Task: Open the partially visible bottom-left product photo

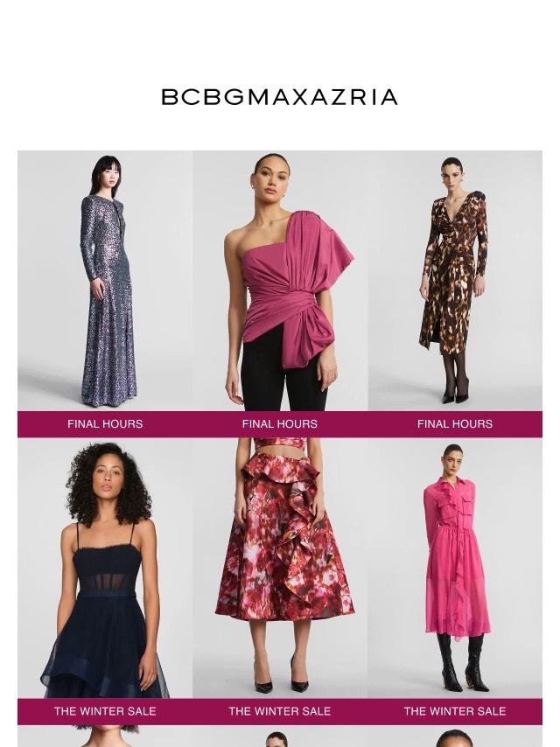Action: (105, 737)
